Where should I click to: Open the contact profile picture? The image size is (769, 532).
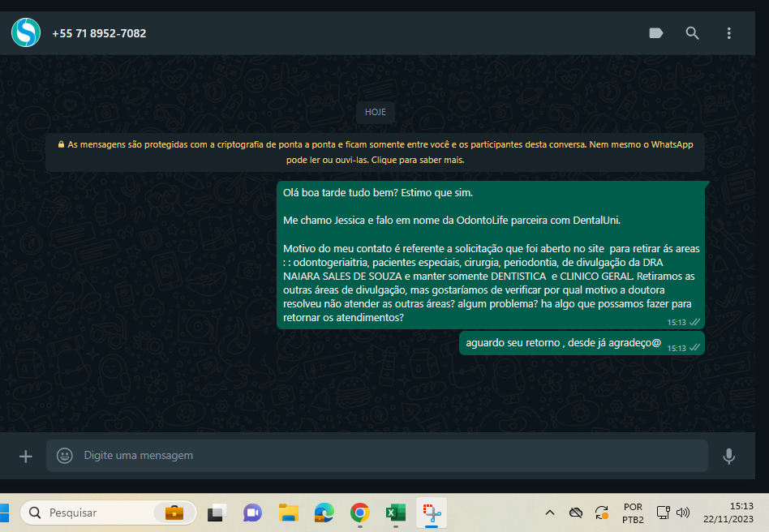coord(25,33)
